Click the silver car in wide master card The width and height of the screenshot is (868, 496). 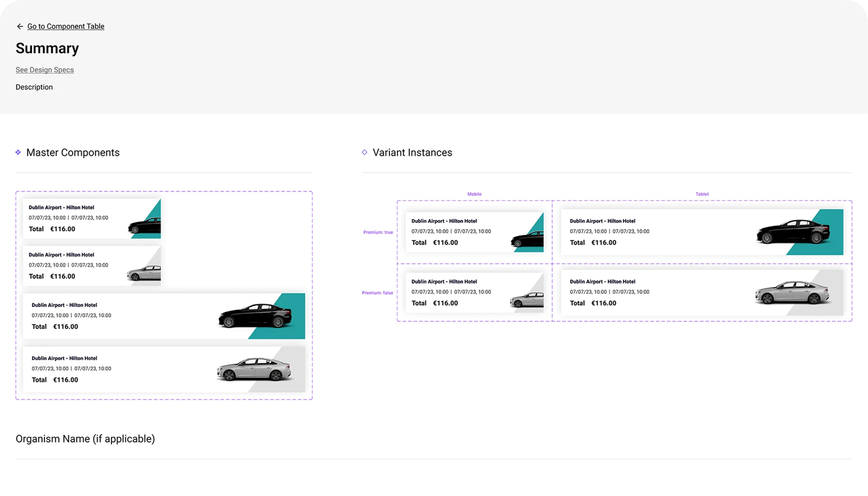point(254,369)
